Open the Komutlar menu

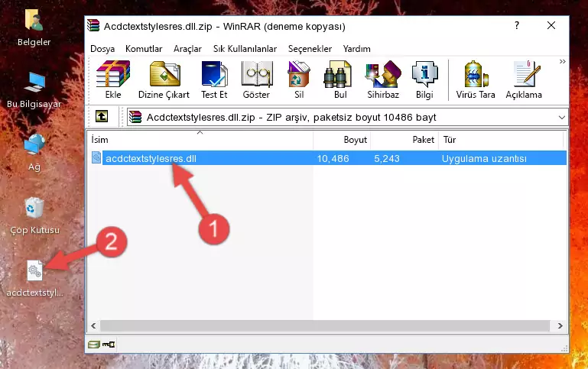pos(144,49)
